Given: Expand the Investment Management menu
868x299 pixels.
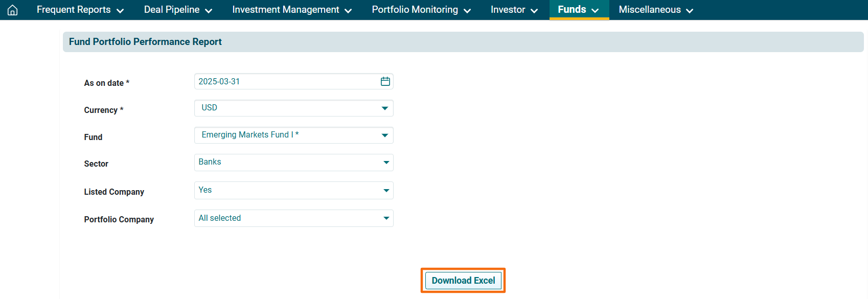Looking at the screenshot, I should [291, 10].
